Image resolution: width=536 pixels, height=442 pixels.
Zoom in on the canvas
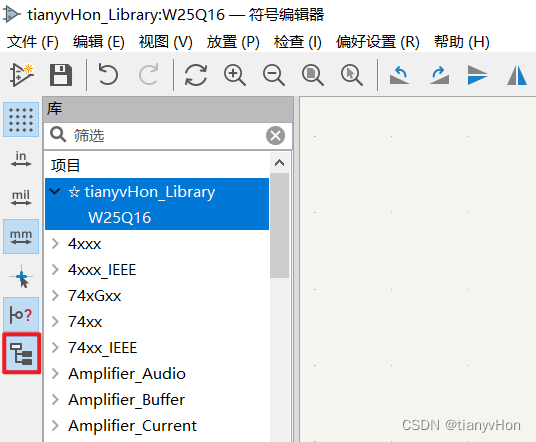234,75
